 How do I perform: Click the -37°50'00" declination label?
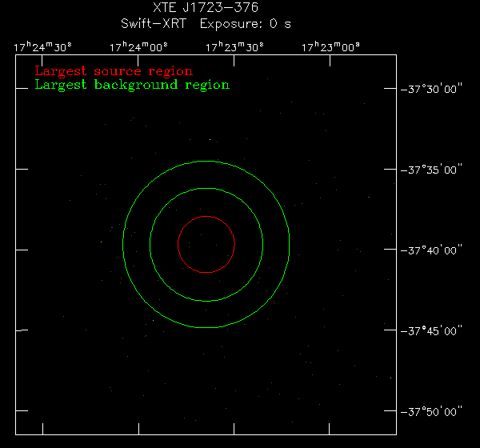point(431,411)
